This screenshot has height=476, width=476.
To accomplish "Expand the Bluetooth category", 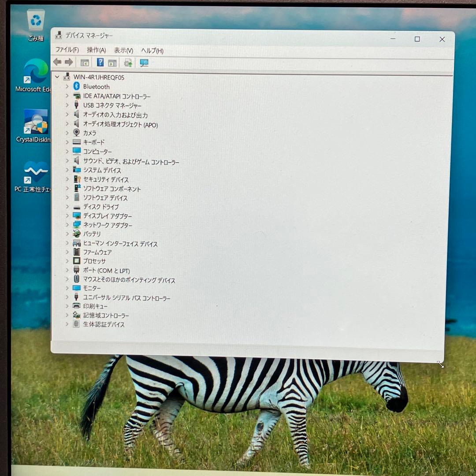I will coord(67,86).
